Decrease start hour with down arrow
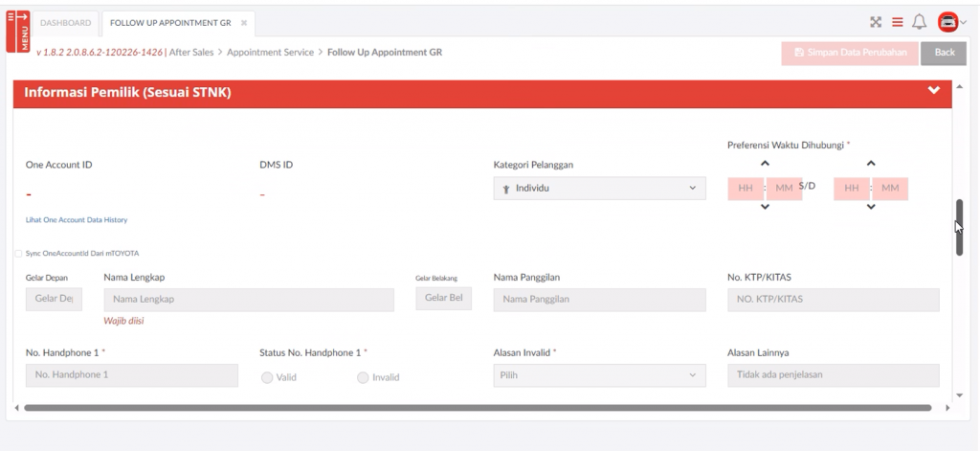Image resolution: width=980 pixels, height=451 pixels. [x=764, y=207]
